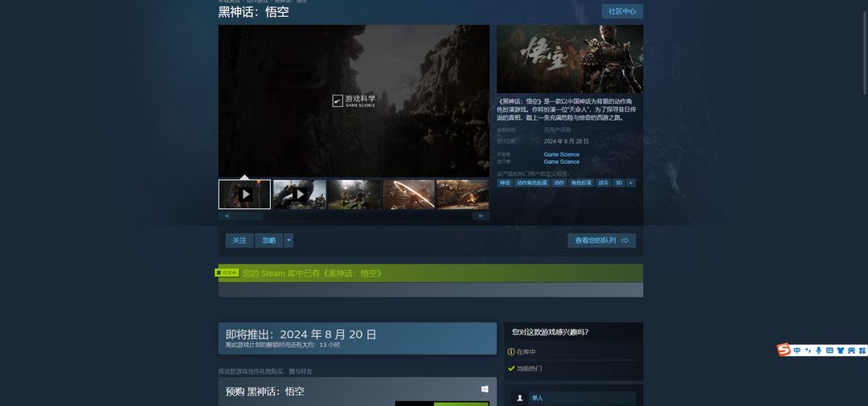The image size is (868, 406).
Task: Click the 预购 黑神话：悟空 purchase heading
Action: point(265,392)
